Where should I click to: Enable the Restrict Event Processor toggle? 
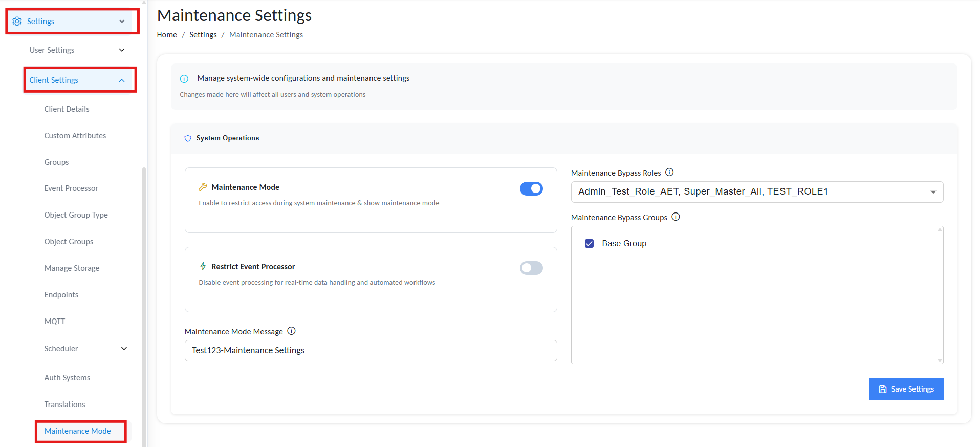531,268
